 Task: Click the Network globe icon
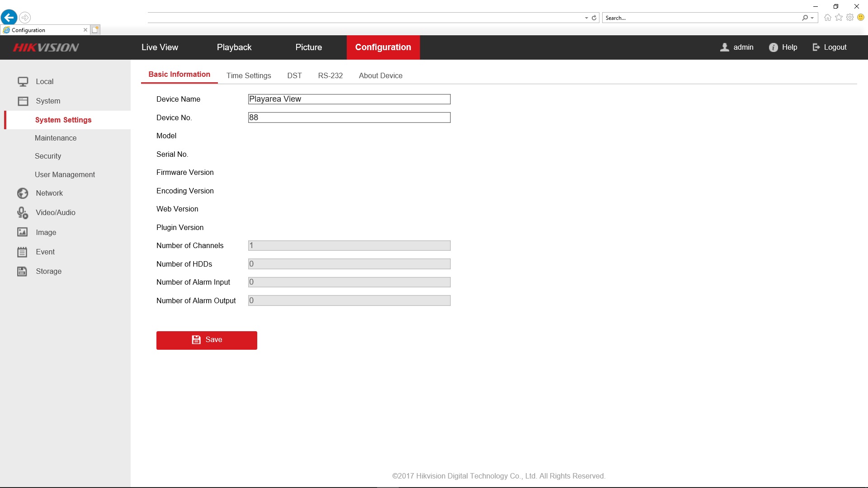[x=23, y=193]
